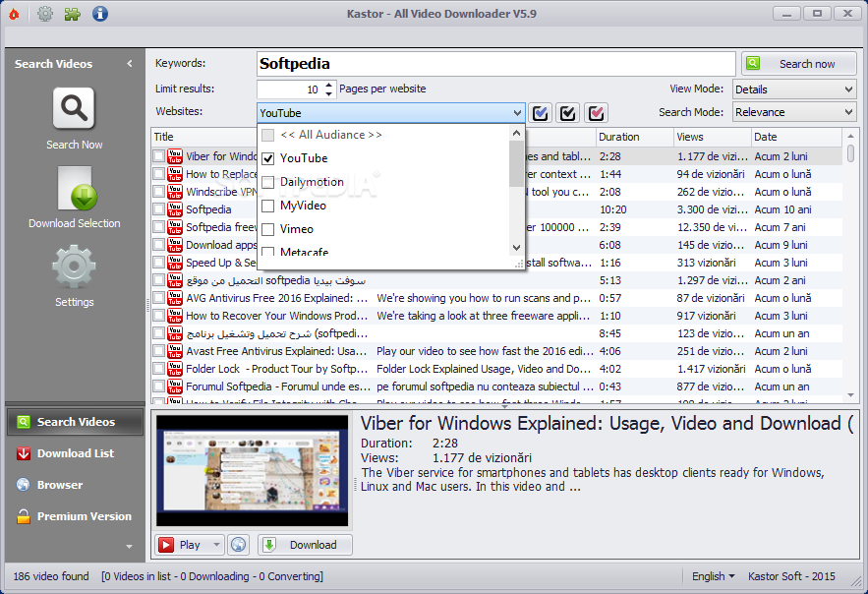868x594 pixels.
Task: Toggle All Audiance checkbox
Action: click(x=268, y=135)
